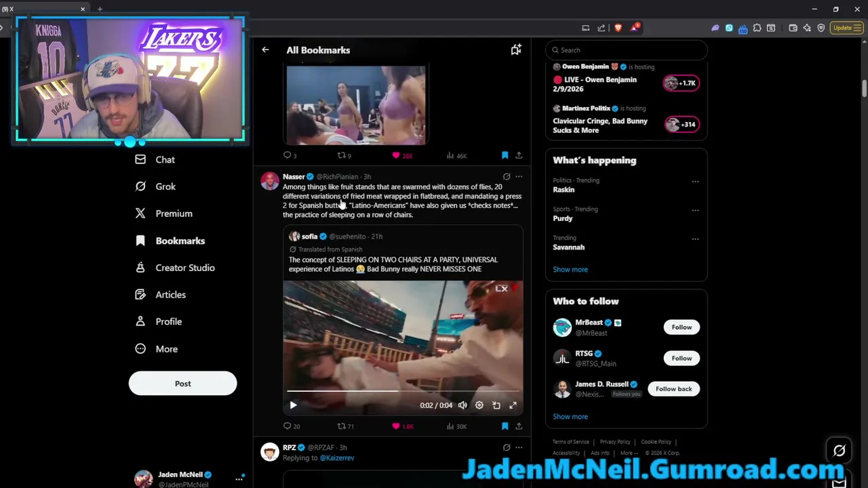Open the browser extensions puzzle icon
Viewport: 868px width, 488px height.
(x=757, y=28)
